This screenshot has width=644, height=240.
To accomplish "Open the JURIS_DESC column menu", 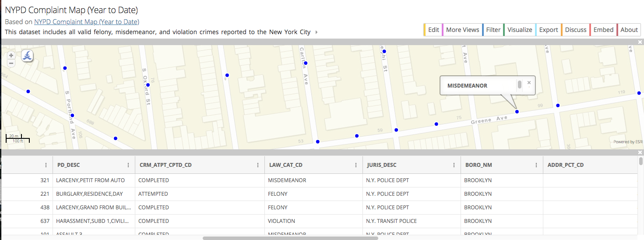I will point(454,165).
